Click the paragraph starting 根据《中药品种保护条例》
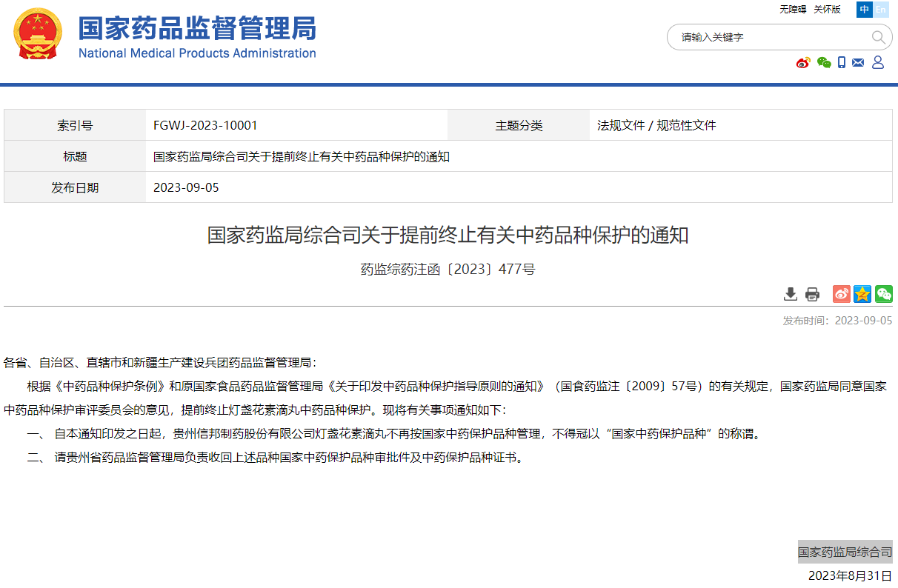Image resolution: width=898 pixels, height=588 pixels. (x=445, y=398)
